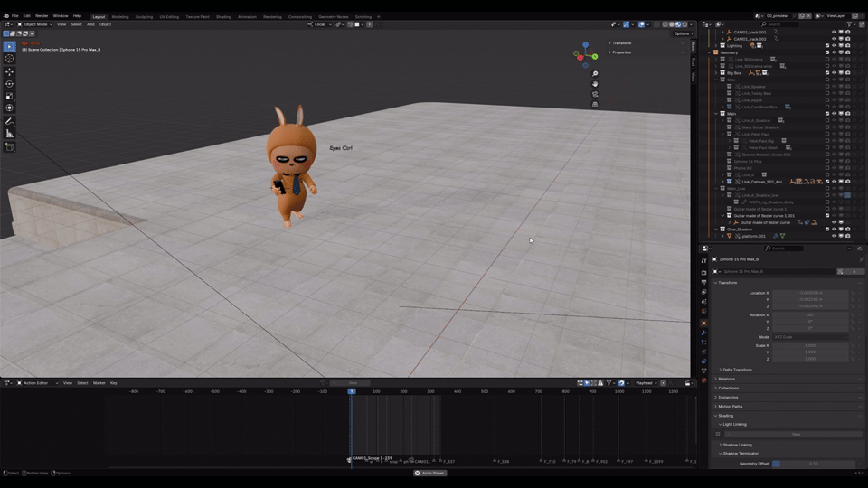Image resolution: width=868 pixels, height=488 pixels.
Task: Click the navigation gizmo Z axis
Action: point(585,44)
